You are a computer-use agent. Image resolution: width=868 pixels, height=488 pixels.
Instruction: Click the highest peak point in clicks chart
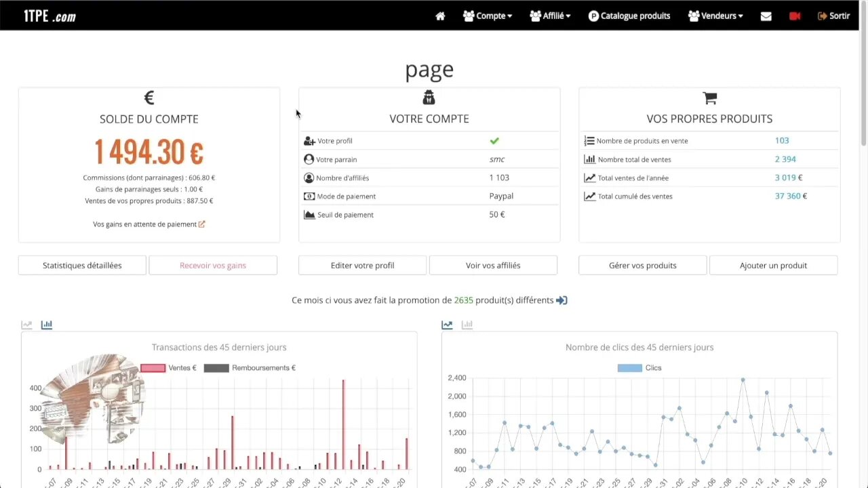[x=743, y=380]
